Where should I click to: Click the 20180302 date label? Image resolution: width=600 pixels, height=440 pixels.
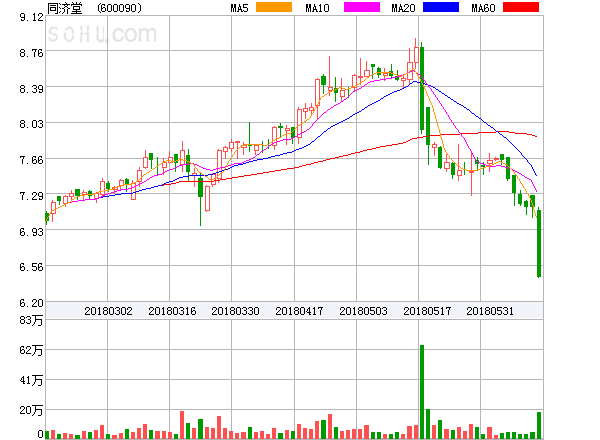(x=108, y=311)
